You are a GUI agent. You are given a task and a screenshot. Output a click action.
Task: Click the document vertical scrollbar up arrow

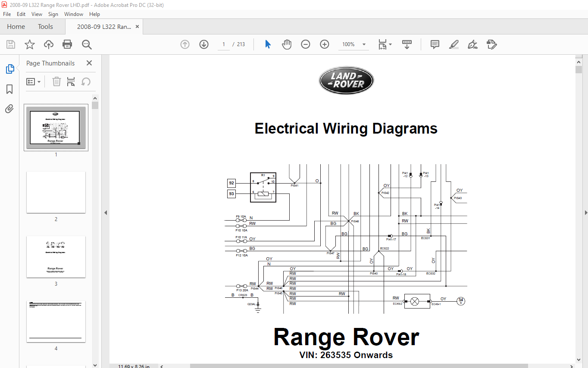[579, 61]
